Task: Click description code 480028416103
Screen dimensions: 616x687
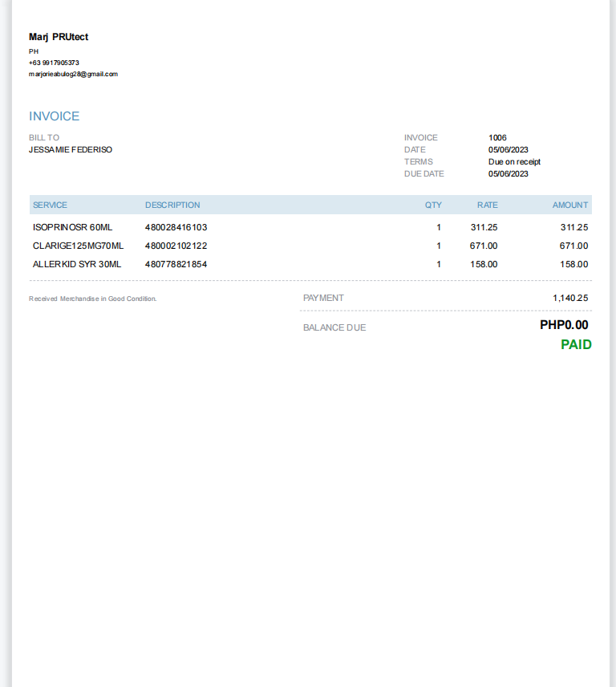Action: pos(176,227)
